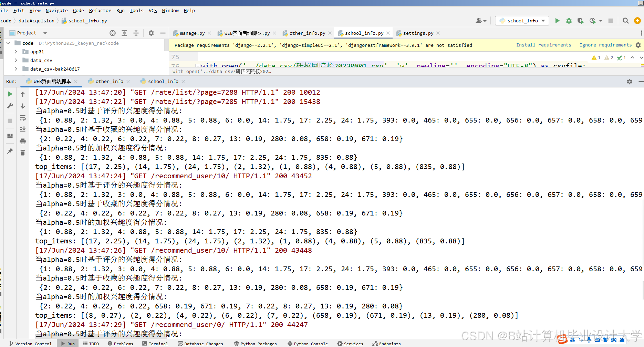The width and height of the screenshot is (644, 347).
Task: Enable scroll to end in console
Action: (23, 129)
